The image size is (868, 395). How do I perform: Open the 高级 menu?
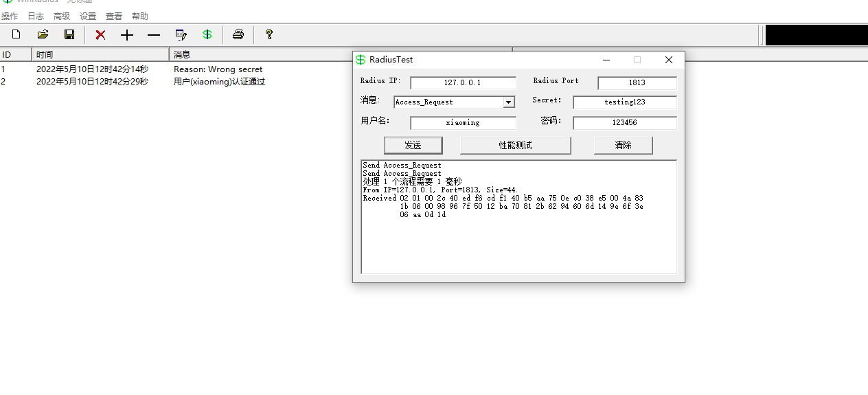pyautogui.click(x=62, y=16)
